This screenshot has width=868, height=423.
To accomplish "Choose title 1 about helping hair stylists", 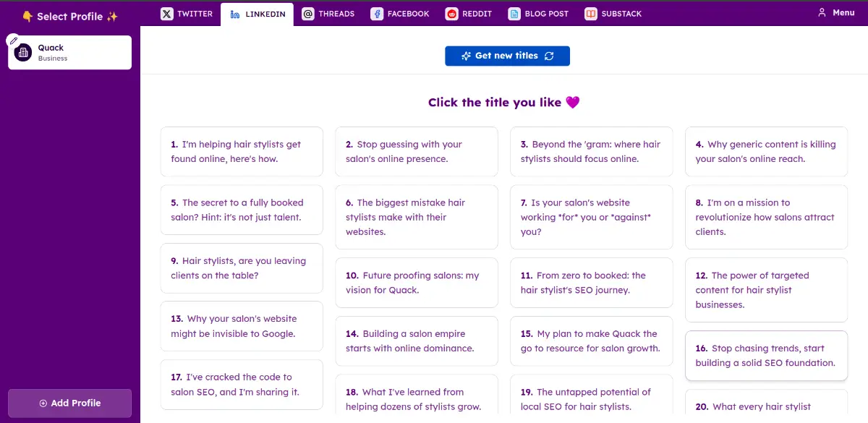I will (x=242, y=152).
